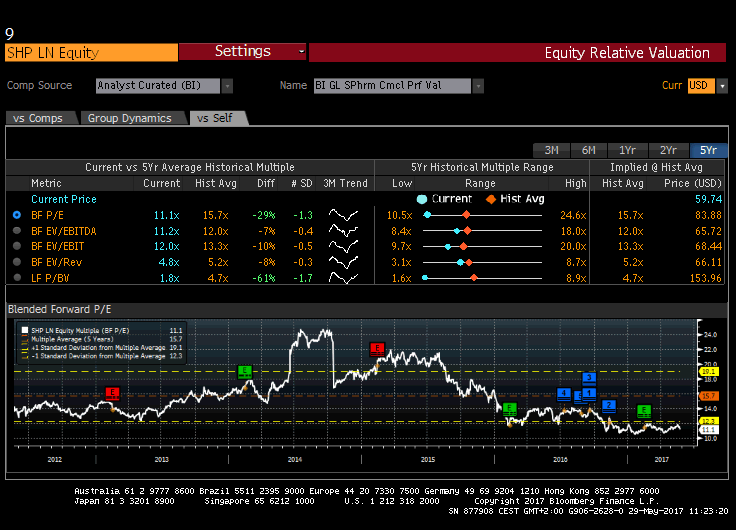The width and height of the screenshot is (736, 530).
Task: Click the 153.96 implied price value
Action: click(705, 277)
